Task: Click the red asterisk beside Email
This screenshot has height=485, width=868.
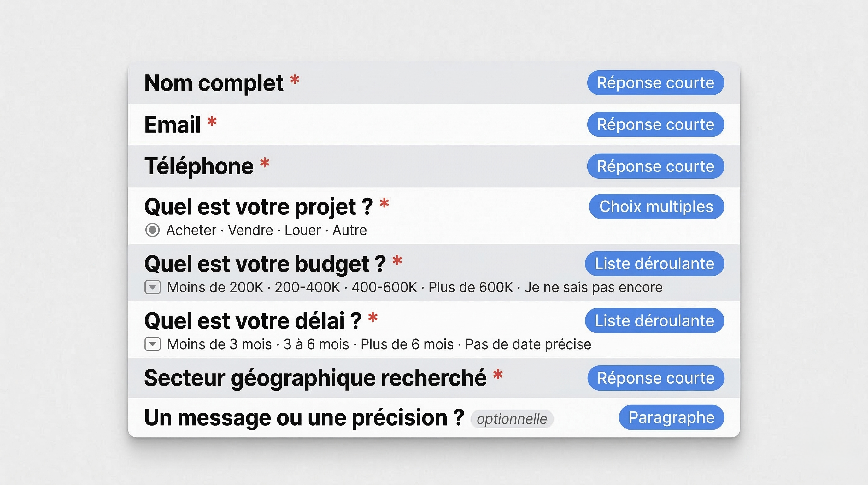Action: tap(212, 122)
